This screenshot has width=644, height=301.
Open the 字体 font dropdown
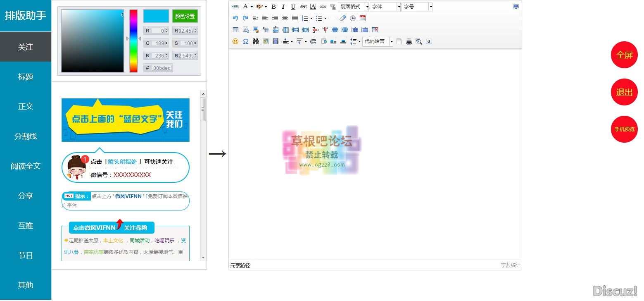click(x=385, y=7)
